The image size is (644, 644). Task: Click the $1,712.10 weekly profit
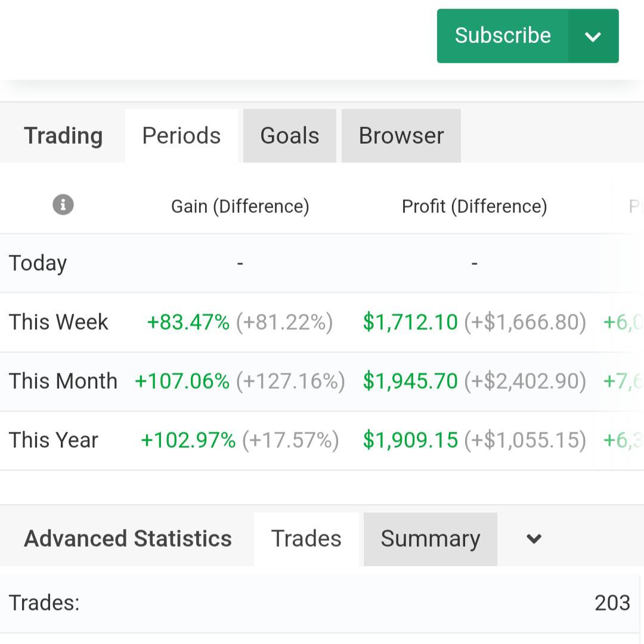click(410, 323)
